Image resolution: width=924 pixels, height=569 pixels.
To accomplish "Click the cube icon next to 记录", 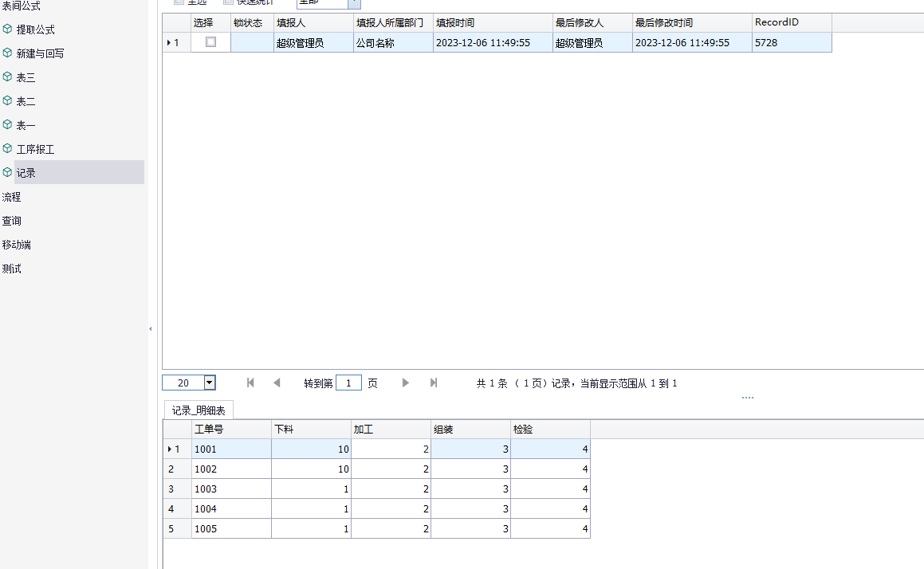I will (8, 173).
